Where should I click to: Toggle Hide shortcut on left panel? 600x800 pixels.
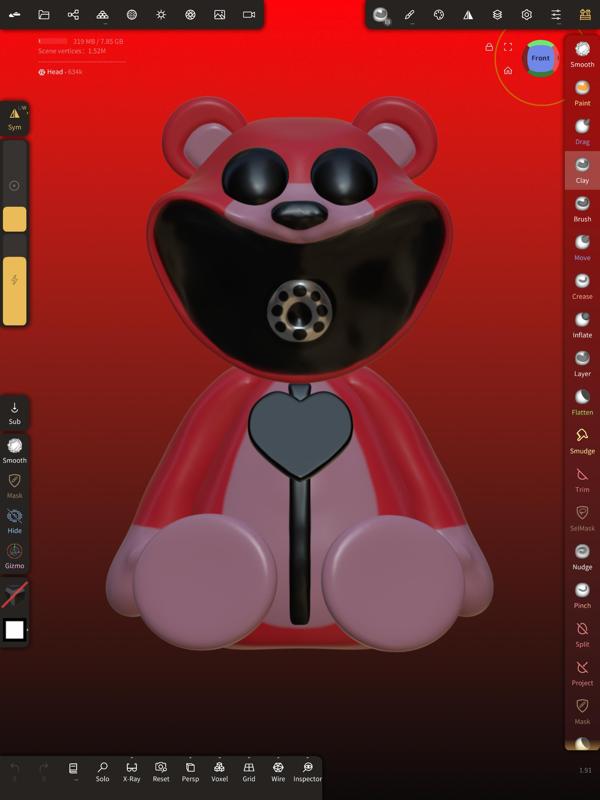tap(14, 521)
